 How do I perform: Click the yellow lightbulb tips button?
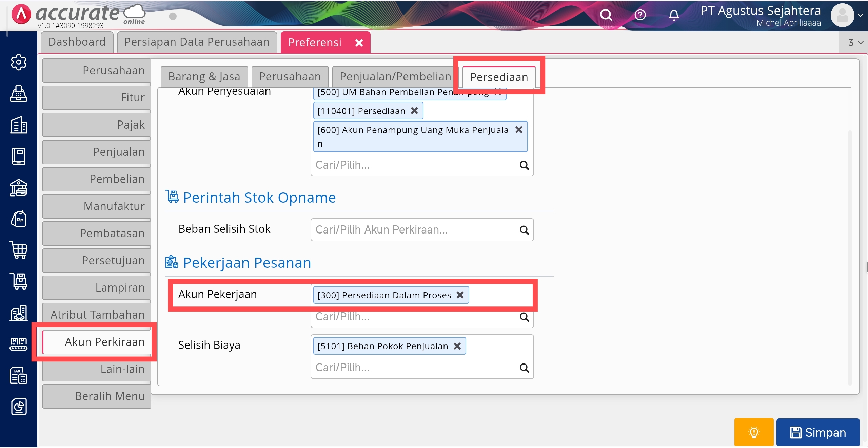point(754,432)
